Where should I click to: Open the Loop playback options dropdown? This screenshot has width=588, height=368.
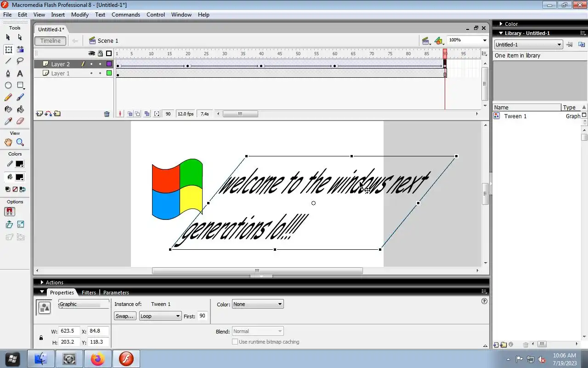(160, 316)
